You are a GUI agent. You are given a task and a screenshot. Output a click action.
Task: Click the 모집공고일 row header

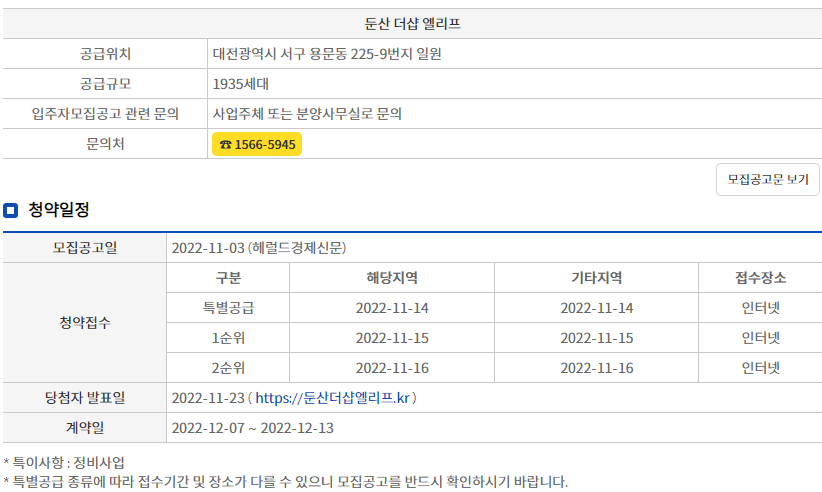click(85, 247)
